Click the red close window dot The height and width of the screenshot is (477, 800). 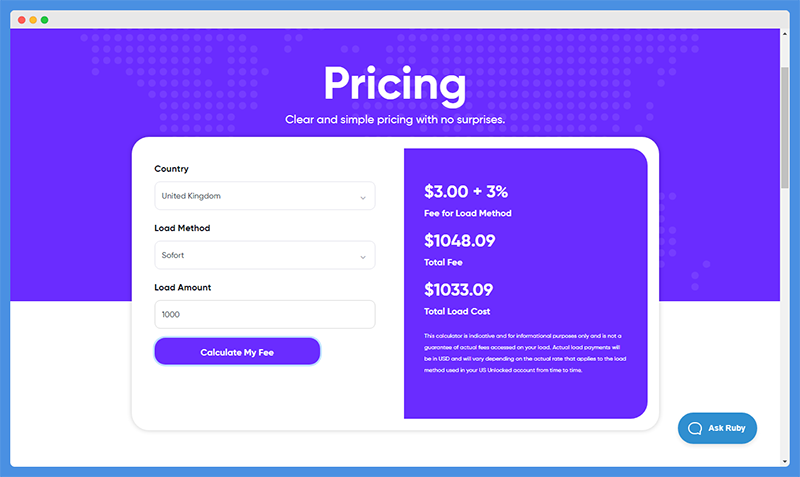(21, 20)
